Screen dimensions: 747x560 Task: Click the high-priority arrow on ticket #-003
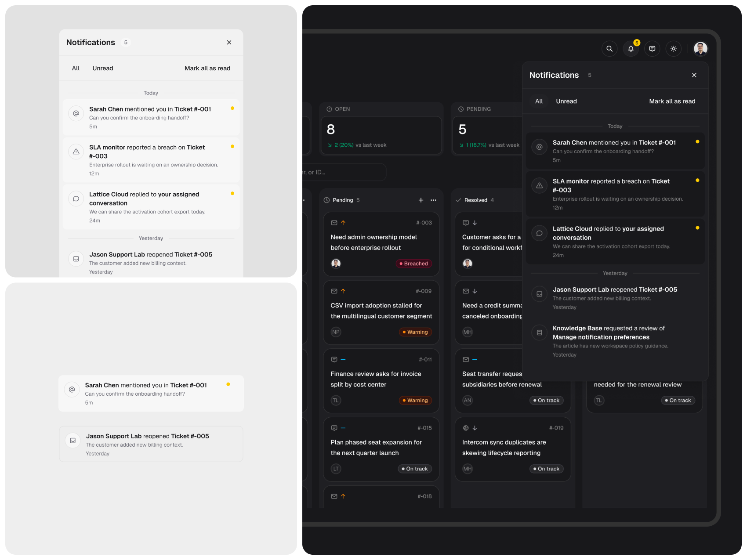pos(343,223)
